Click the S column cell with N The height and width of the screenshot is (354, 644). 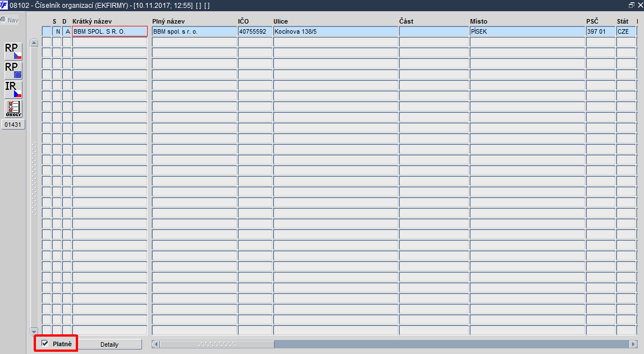point(57,31)
